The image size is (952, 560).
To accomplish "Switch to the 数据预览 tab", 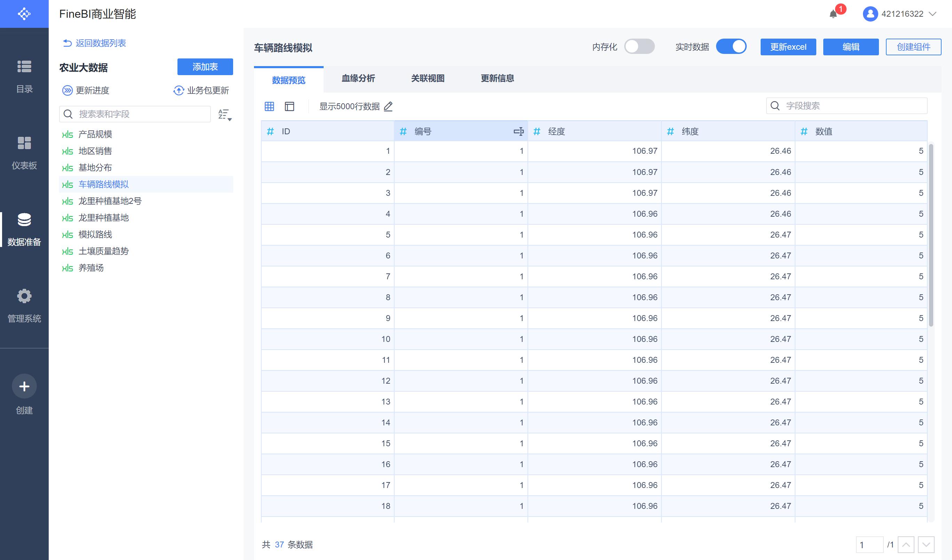I will click(x=288, y=80).
